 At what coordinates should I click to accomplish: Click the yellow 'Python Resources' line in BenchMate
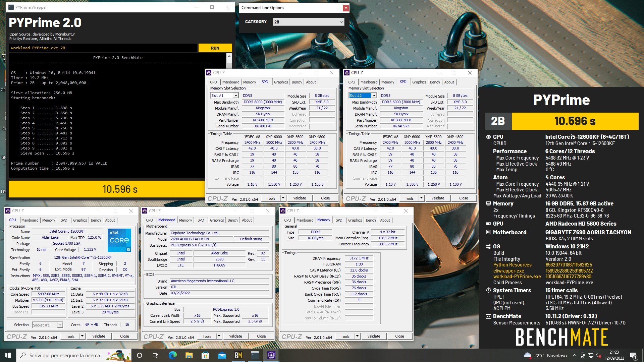point(543,265)
